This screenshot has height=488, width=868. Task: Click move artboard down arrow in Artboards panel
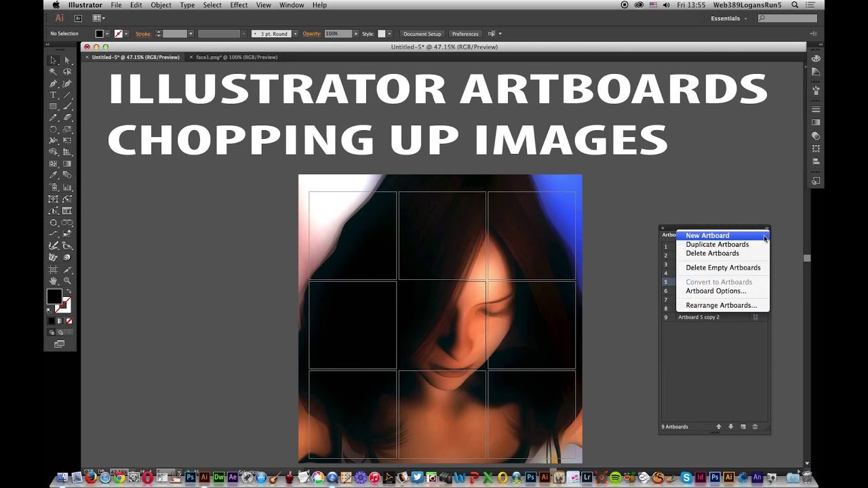click(731, 427)
